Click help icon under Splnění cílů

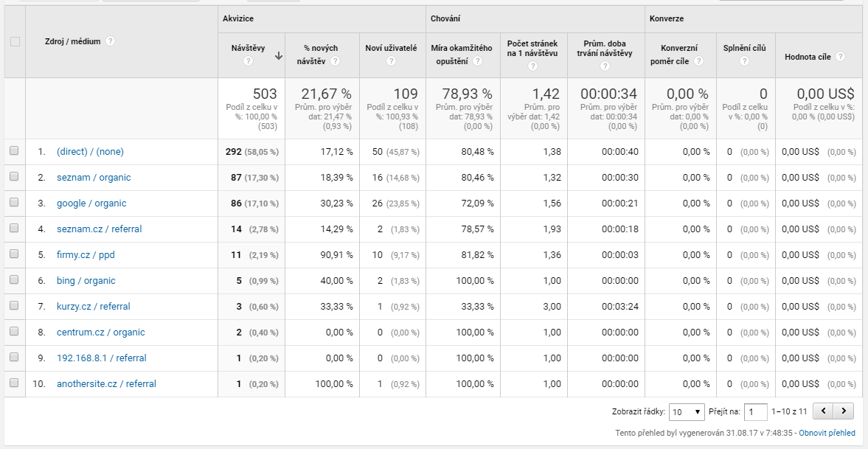[744, 61]
